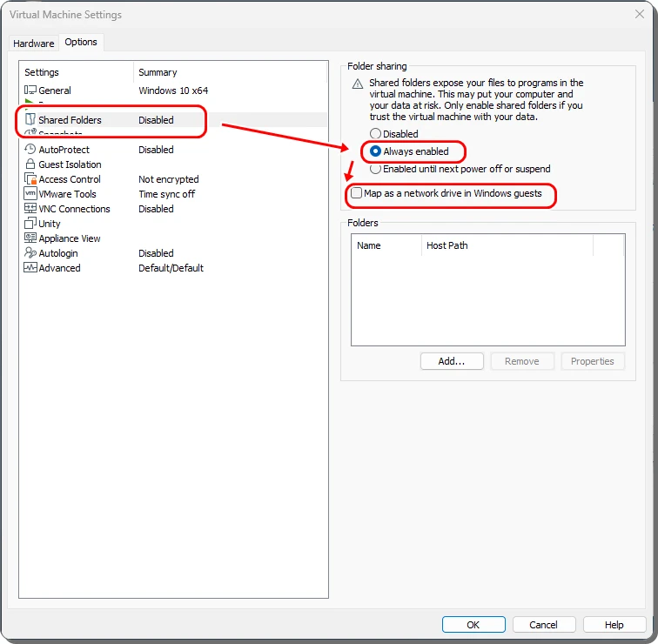Click the Autologin user icon
Viewport: 658px width, 644px height.
coord(30,252)
